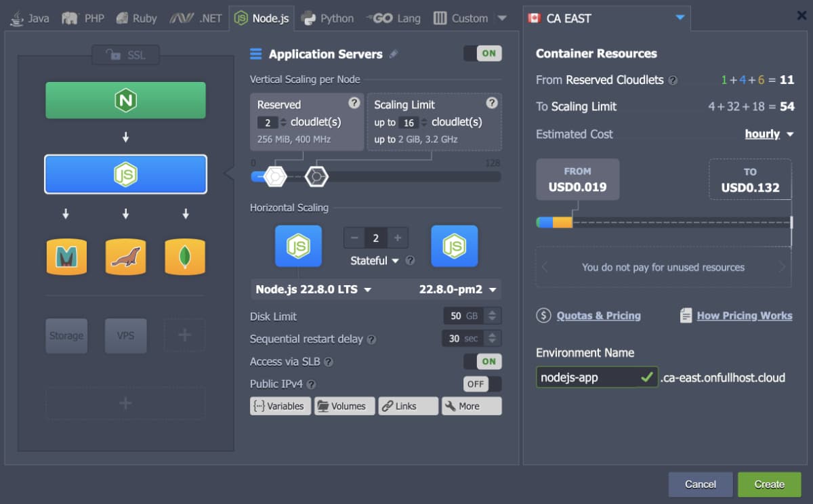Open help icon beside Reserved cloudlets
This screenshot has height=504, width=813.
point(354,103)
